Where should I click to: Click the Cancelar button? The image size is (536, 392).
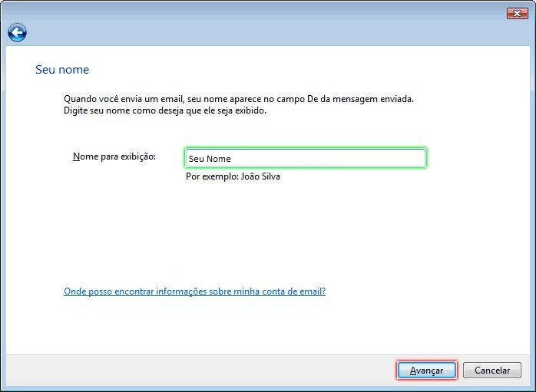(492, 371)
